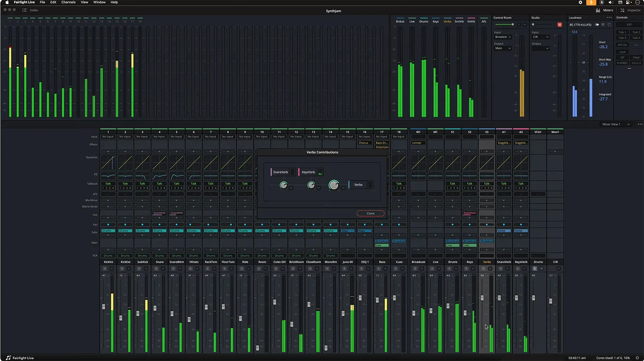The image size is (644, 361).
Task: Open the Channels menu
Action: pos(68,3)
